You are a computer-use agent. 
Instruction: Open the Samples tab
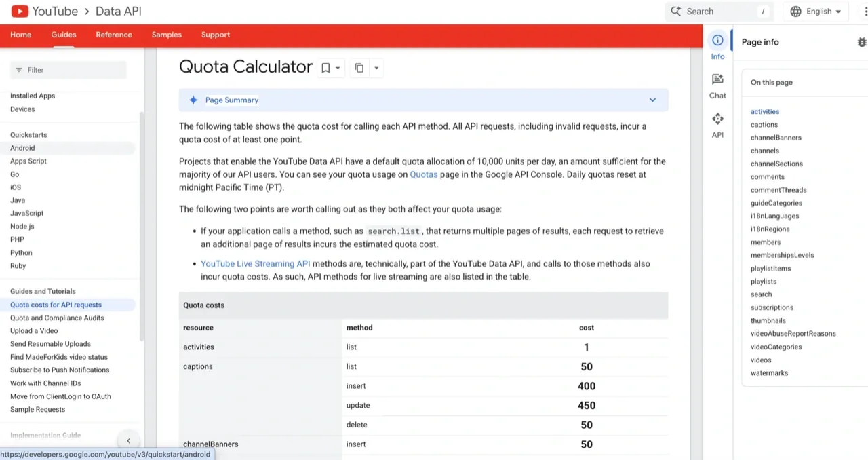point(166,35)
